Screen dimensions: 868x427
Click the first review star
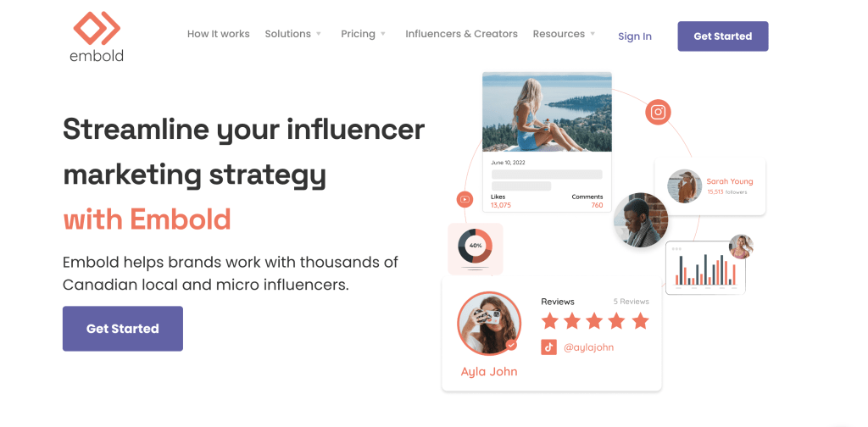549,321
